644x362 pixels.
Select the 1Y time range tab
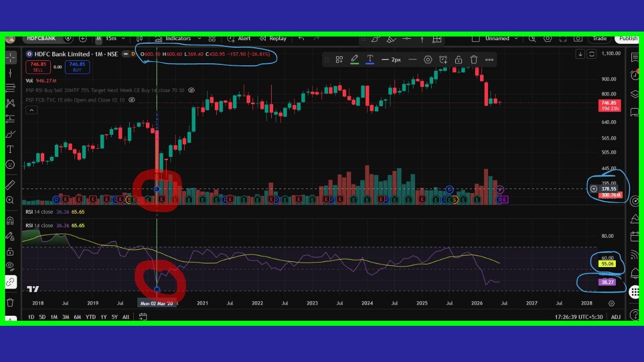104,317
